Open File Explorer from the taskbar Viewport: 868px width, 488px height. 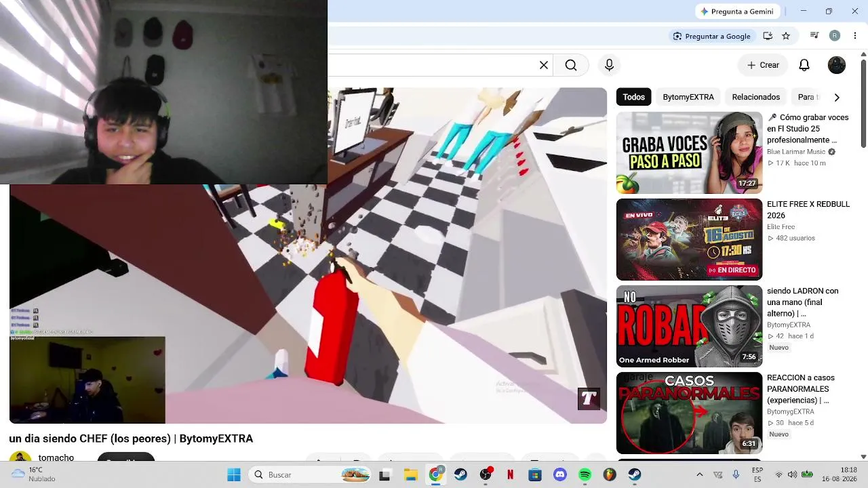[410, 475]
